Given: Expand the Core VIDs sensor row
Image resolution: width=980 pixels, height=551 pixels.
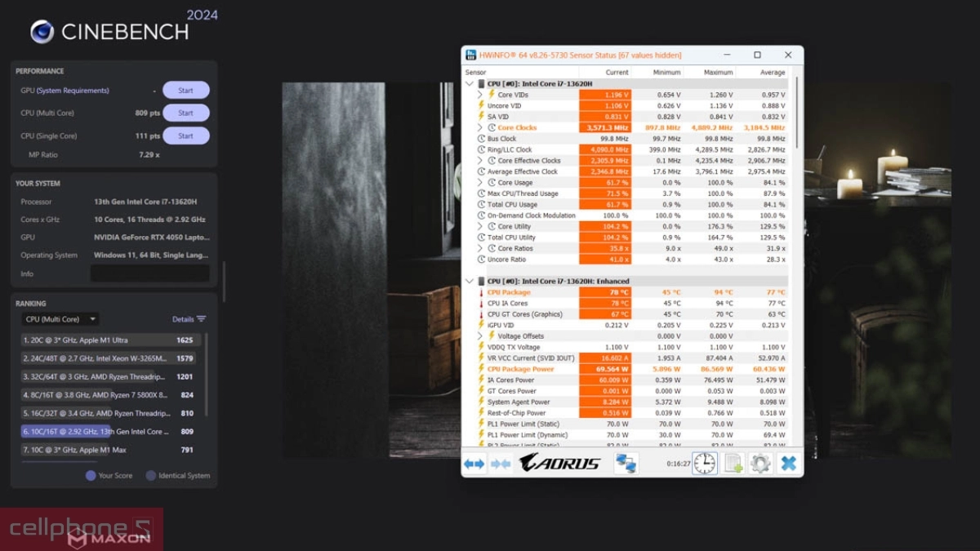Looking at the screenshot, I should point(480,95).
